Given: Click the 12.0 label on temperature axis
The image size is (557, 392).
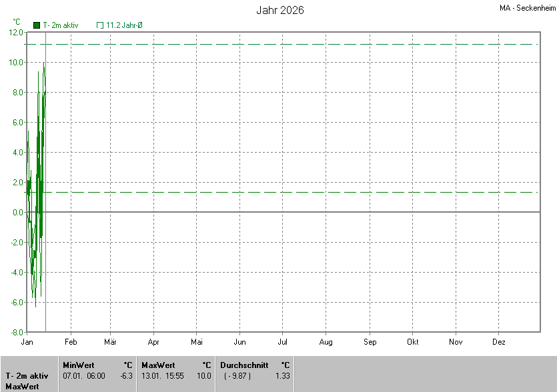Looking at the screenshot, I should [x=16, y=32].
